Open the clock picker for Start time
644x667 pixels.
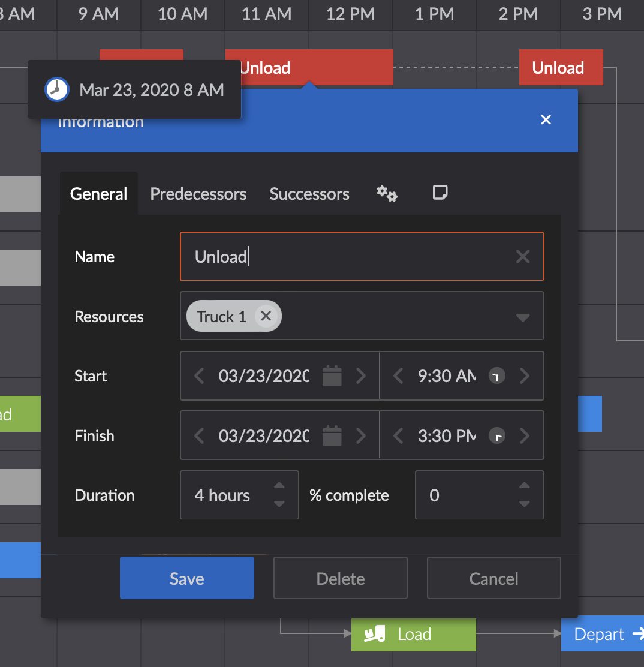tap(496, 376)
